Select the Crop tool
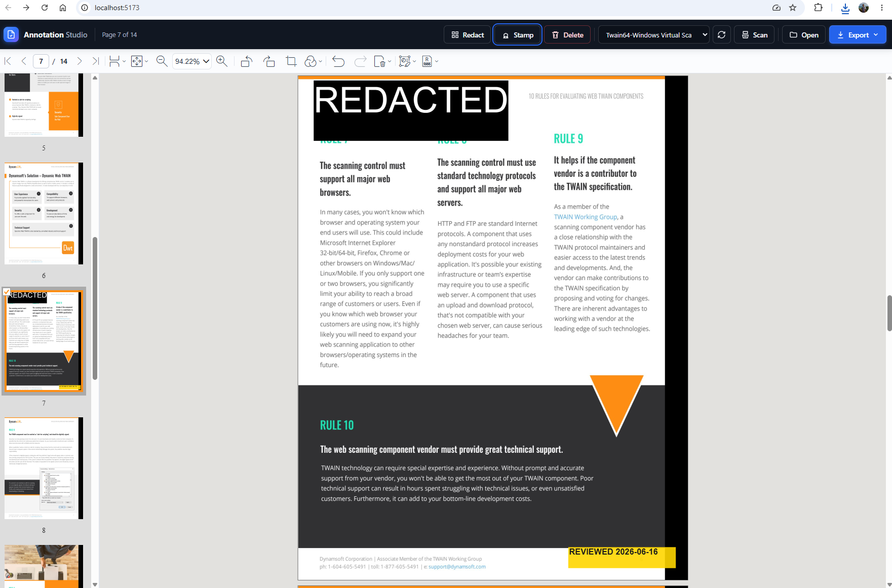 point(291,61)
